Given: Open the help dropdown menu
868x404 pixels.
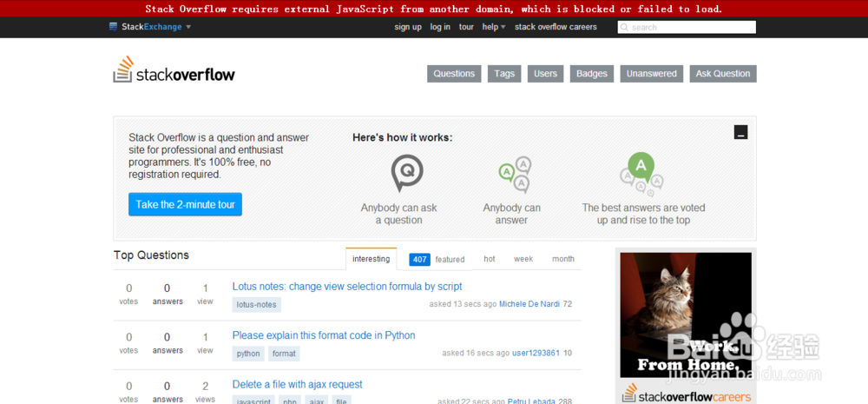Looking at the screenshot, I should point(494,27).
